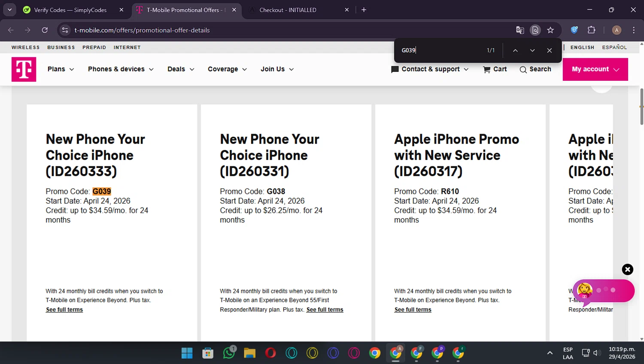The height and width of the screenshot is (364, 644).
Task: Click the T-Mobile logo
Action: click(24, 69)
